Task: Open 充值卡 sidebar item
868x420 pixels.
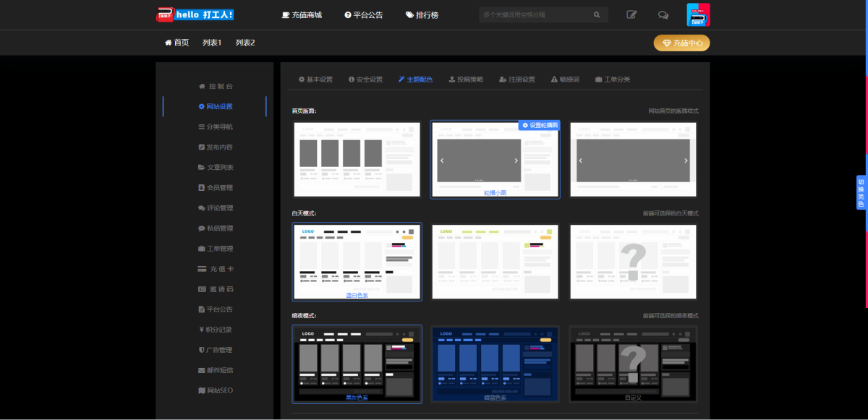Action: click(x=216, y=269)
